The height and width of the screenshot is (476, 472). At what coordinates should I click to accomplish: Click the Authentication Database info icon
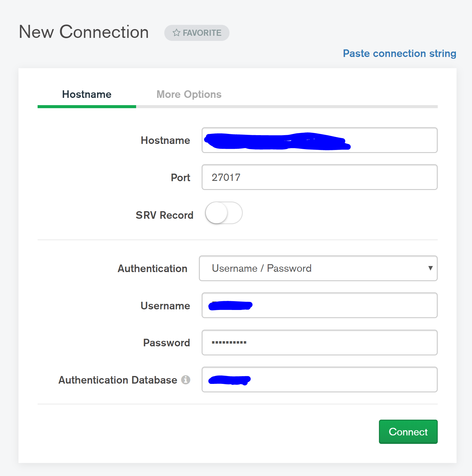point(186,380)
